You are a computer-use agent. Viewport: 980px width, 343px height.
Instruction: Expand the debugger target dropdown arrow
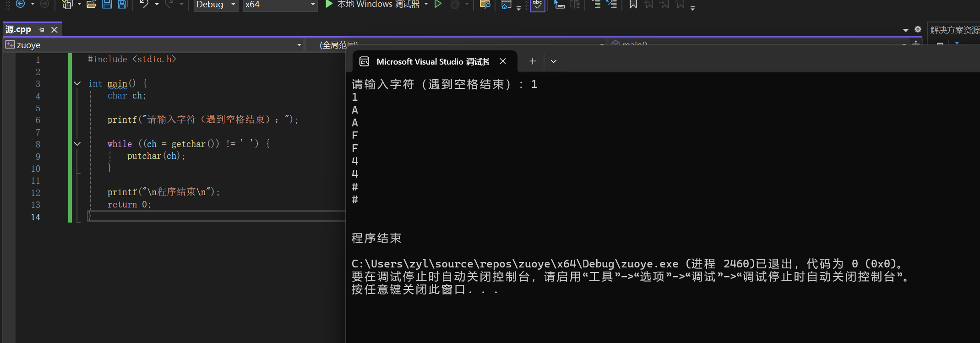click(x=426, y=4)
